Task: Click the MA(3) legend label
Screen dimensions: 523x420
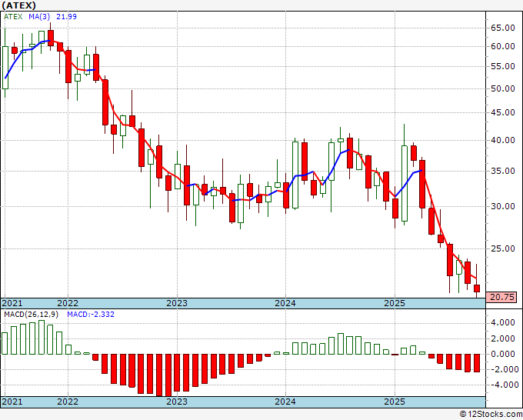Action: (x=39, y=17)
